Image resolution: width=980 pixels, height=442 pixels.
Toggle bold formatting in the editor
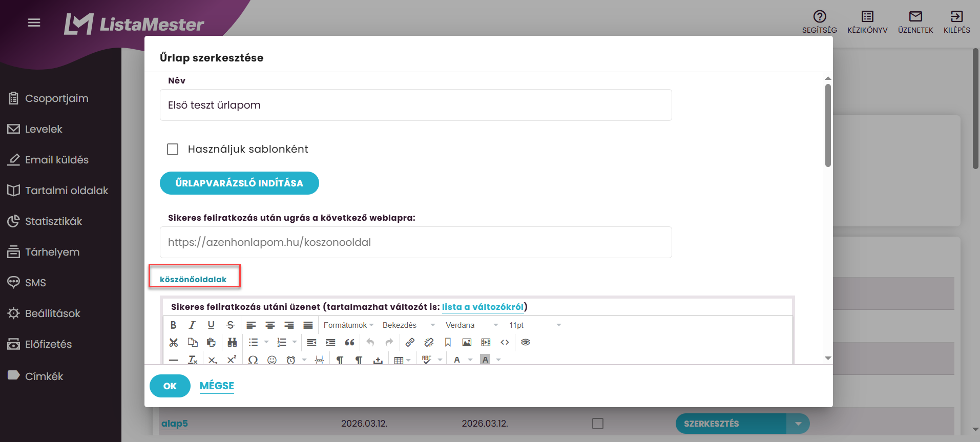[x=174, y=325]
